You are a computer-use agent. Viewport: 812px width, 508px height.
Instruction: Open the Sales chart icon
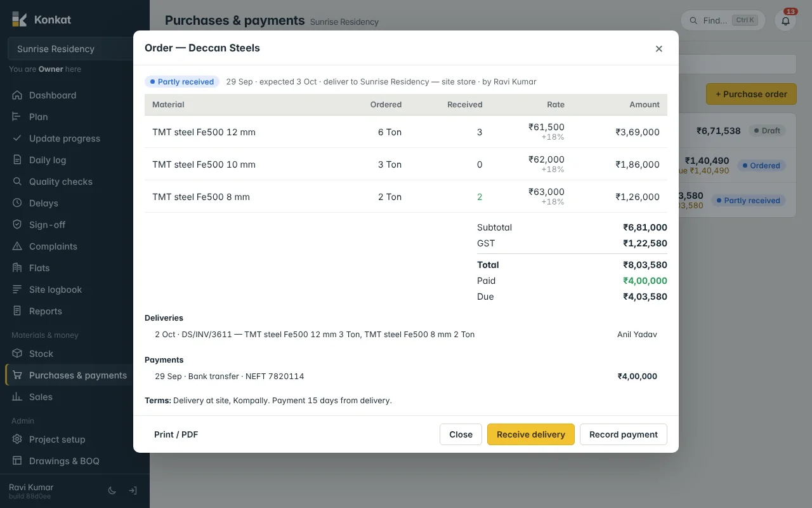tap(17, 397)
